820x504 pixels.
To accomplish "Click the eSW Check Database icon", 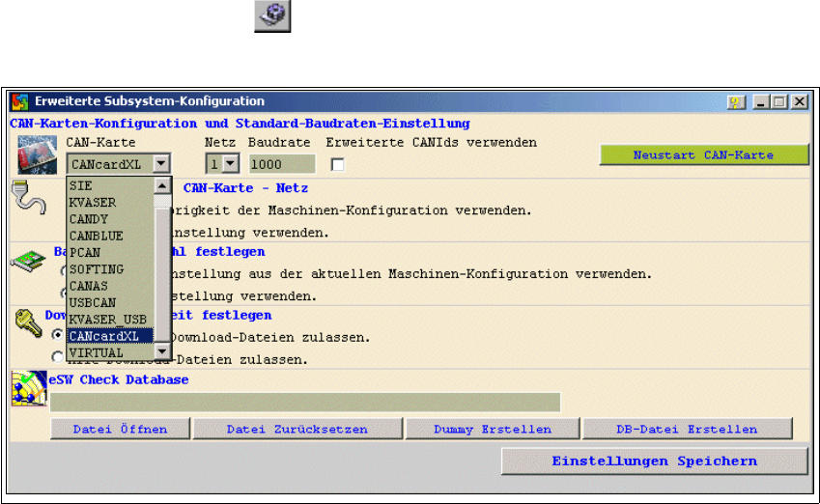I will coord(29,388).
